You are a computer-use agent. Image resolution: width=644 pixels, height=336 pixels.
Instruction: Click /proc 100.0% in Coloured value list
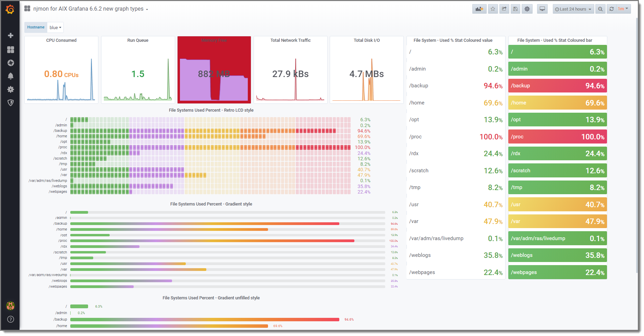[456, 137]
